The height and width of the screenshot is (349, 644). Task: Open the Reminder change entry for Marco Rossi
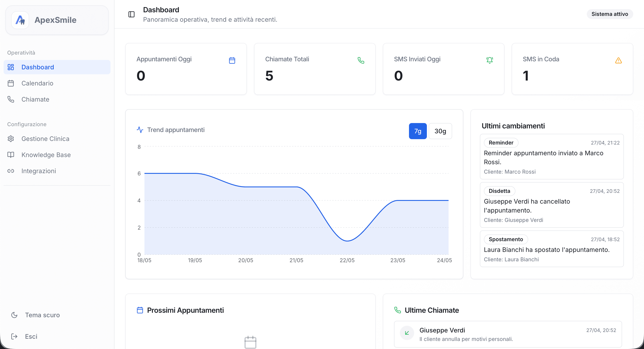pos(552,157)
